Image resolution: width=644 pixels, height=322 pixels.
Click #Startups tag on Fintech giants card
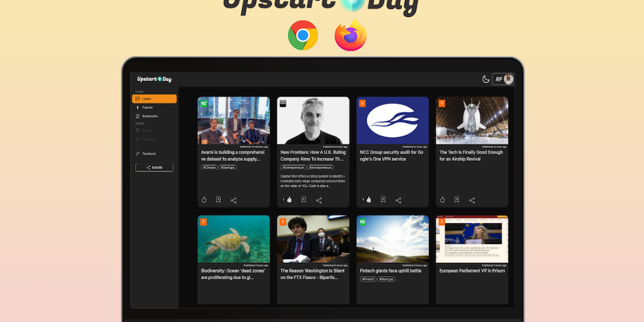click(x=387, y=279)
